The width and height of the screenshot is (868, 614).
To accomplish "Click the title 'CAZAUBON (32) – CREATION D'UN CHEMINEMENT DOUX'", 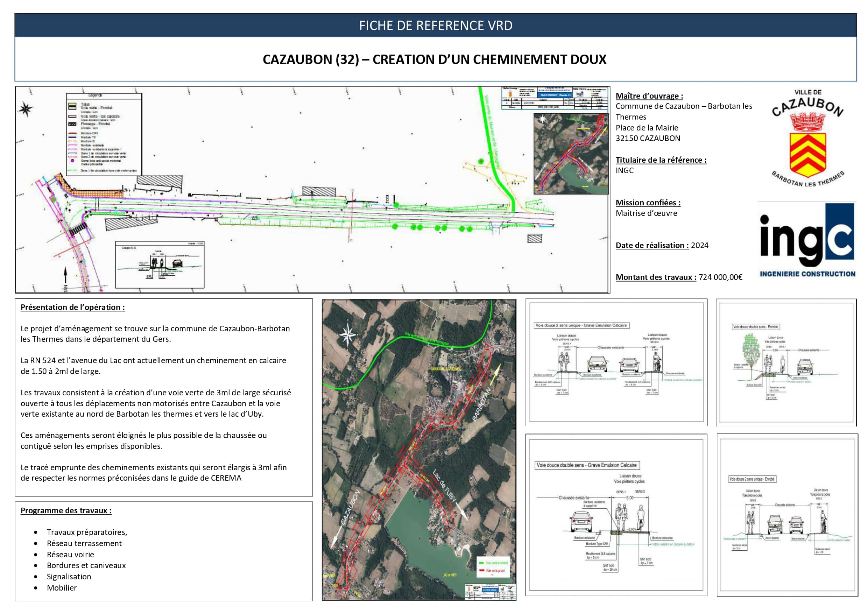I will point(435,59).
